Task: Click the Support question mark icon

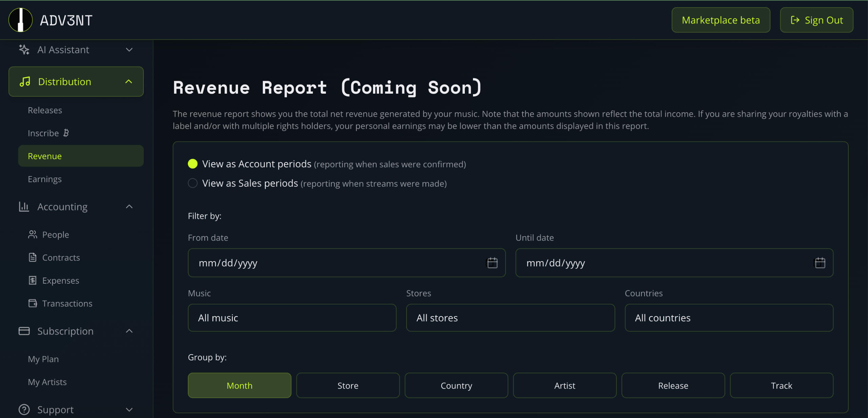Action: (24, 410)
